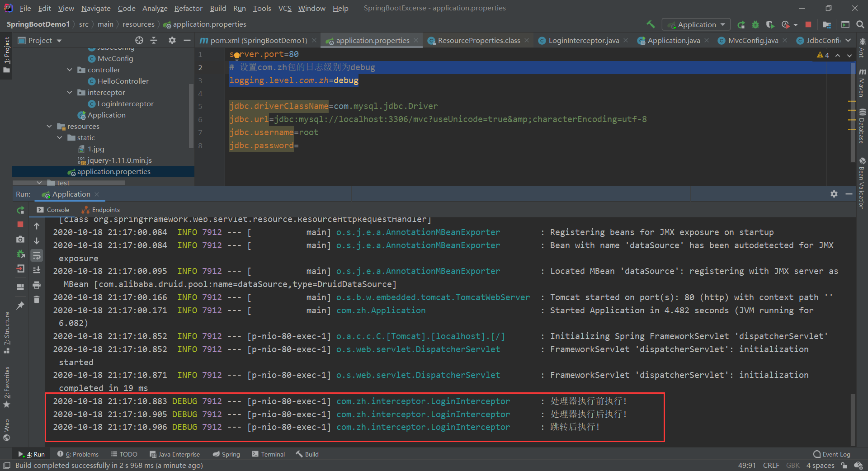This screenshot has height=471, width=868.
Task: Collapse the controller package
Action: [70, 70]
